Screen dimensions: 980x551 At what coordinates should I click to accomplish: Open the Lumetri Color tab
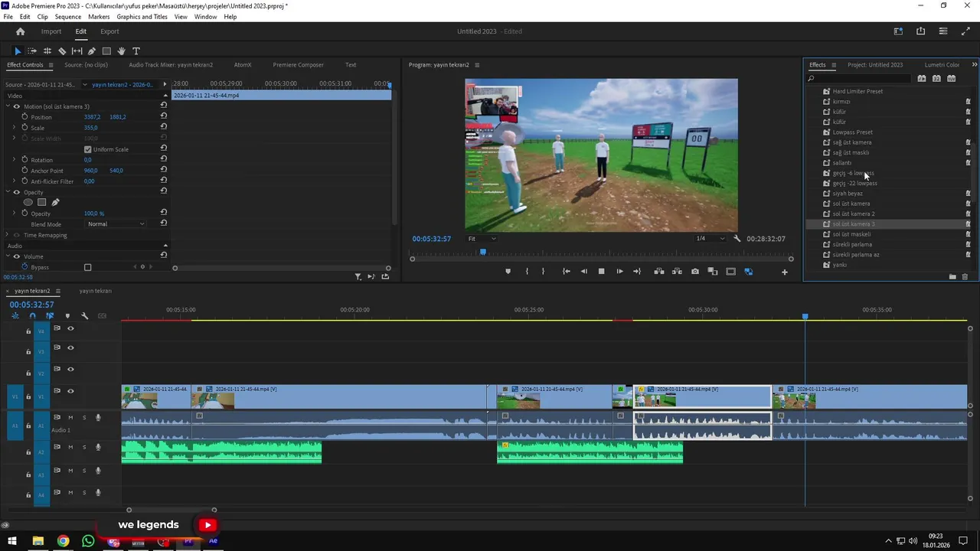942,65
